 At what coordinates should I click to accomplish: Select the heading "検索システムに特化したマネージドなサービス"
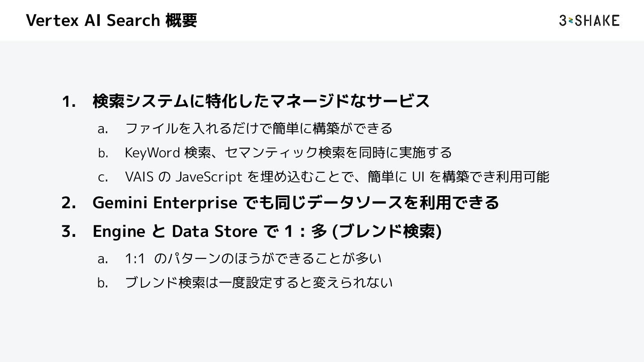(261, 101)
